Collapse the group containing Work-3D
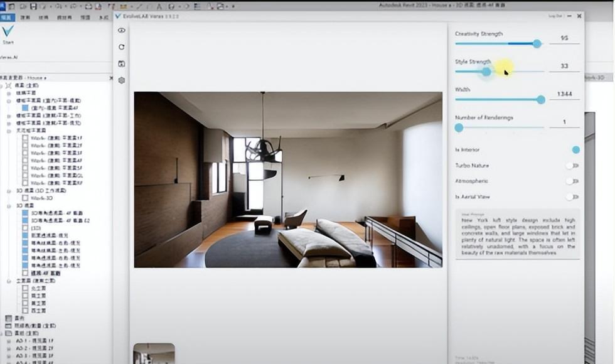 [9, 191]
